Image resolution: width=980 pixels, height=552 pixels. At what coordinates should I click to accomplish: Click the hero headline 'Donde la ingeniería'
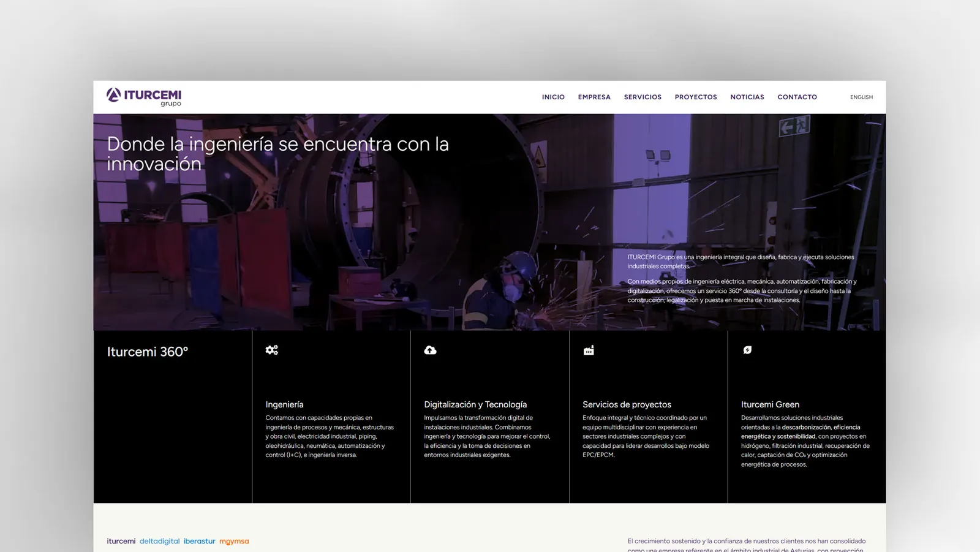(277, 153)
